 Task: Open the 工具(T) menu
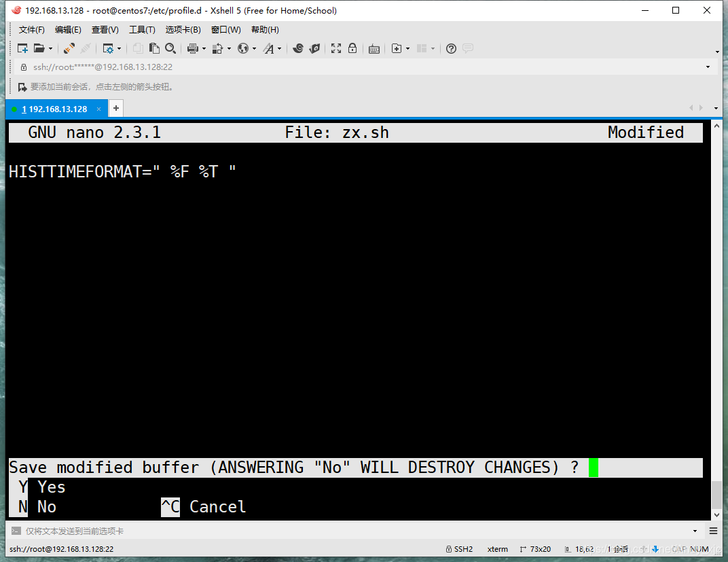142,30
